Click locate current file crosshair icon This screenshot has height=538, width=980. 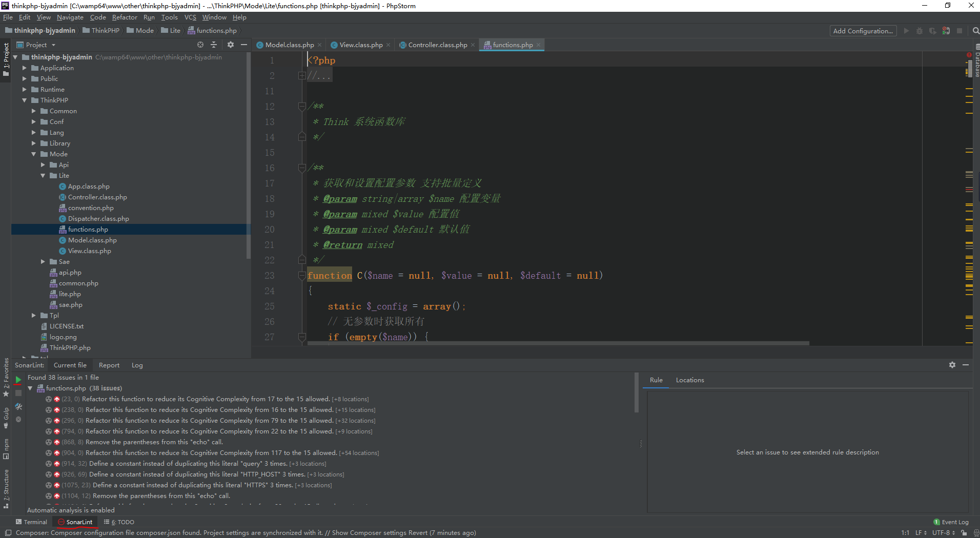[200, 45]
